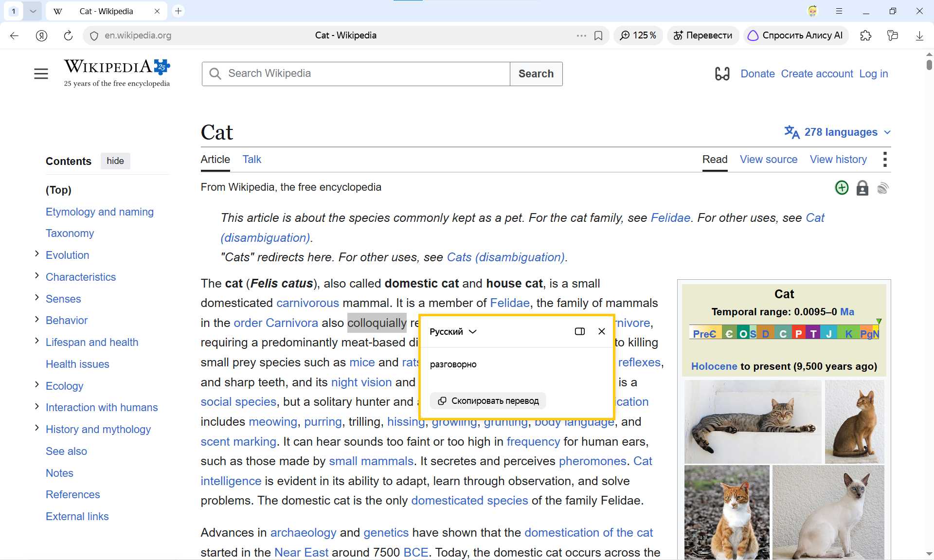934x560 pixels.
Task: Open Русский language dropdown in translation popup
Action: (x=453, y=331)
